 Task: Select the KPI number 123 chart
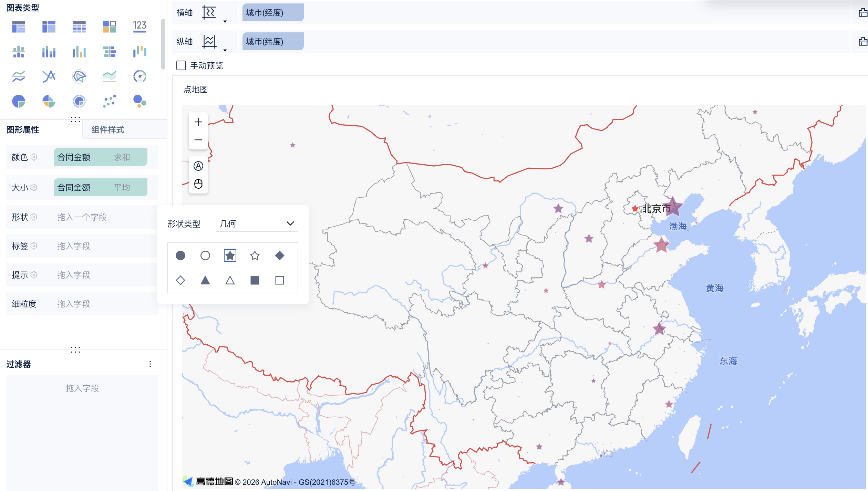point(139,27)
